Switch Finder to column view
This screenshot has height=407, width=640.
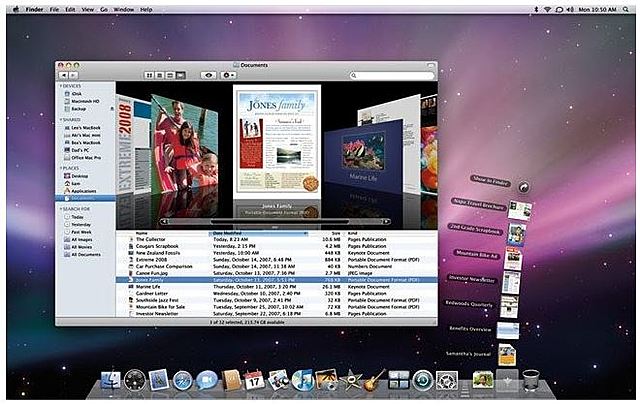click(x=170, y=76)
